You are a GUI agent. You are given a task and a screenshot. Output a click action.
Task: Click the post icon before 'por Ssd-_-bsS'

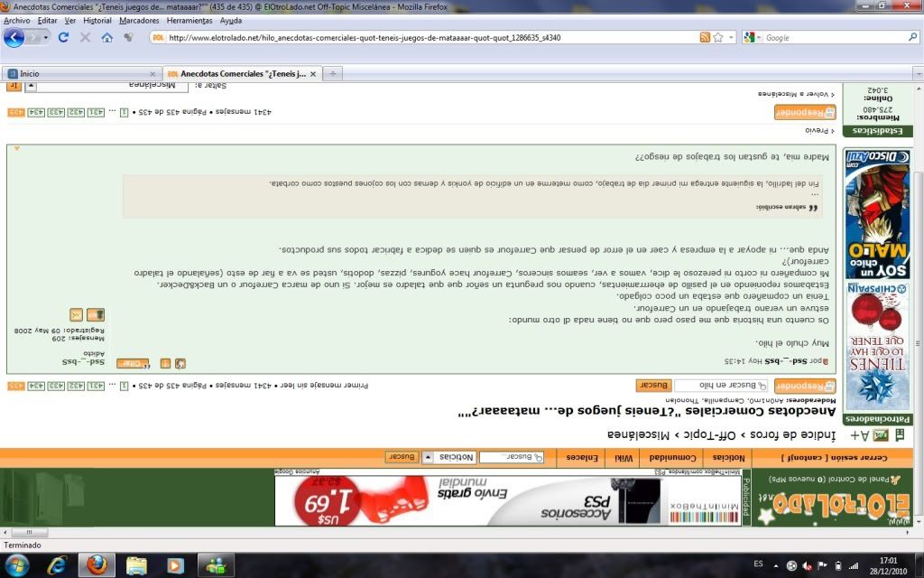coord(826,361)
